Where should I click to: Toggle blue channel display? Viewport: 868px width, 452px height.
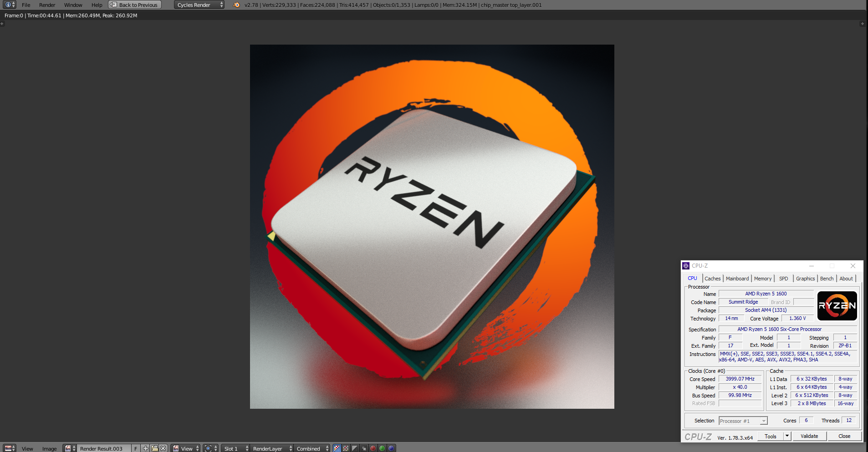point(391,448)
